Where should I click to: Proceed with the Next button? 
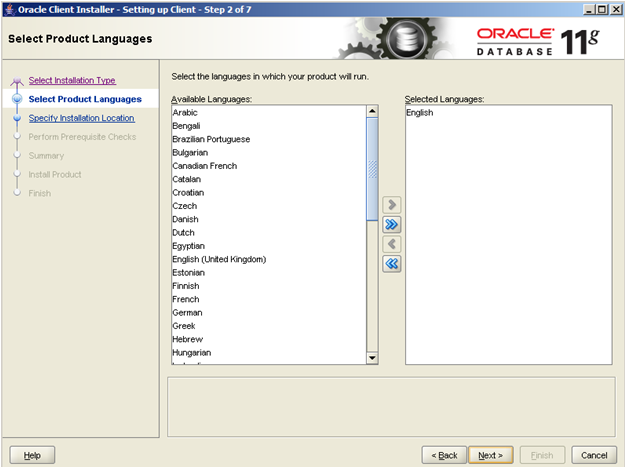pos(490,455)
